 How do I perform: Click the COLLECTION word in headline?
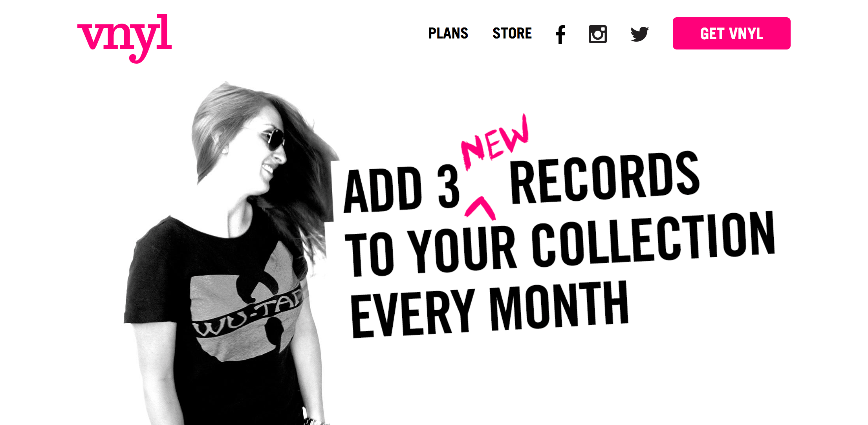tap(654, 238)
